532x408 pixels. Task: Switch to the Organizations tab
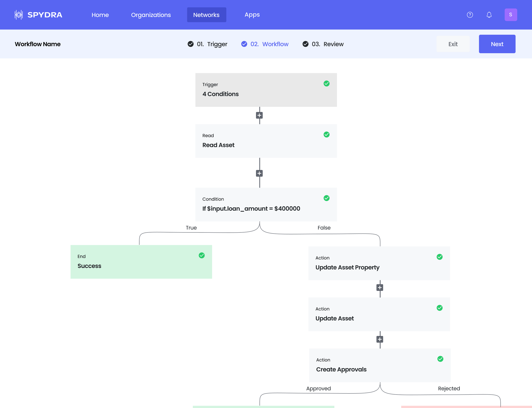(151, 15)
